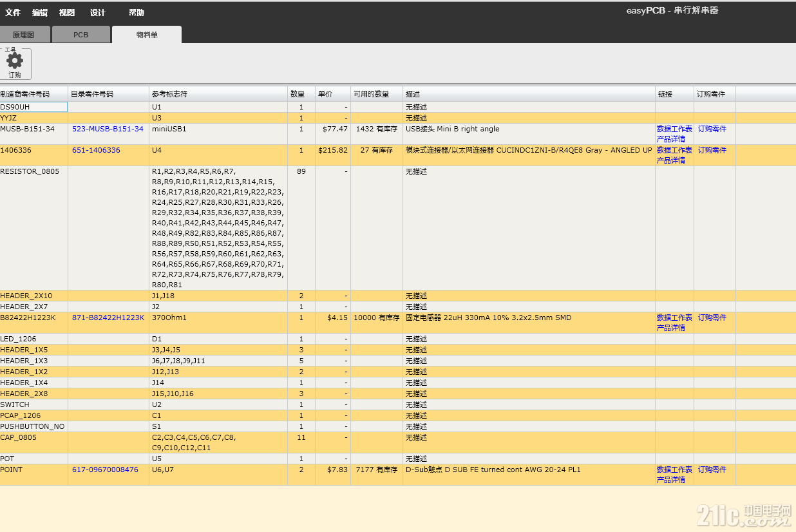The height and width of the screenshot is (532, 796).
Task: Click the $77.47 unit price cell
Action: (x=333, y=134)
